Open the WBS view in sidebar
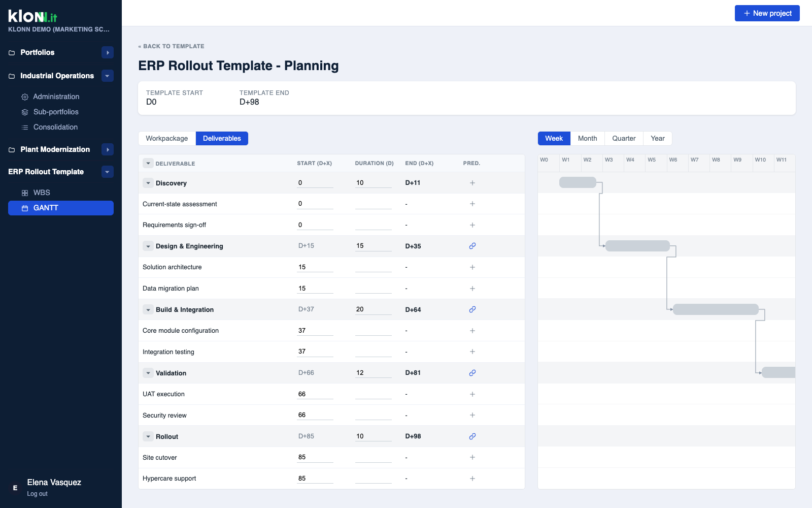The height and width of the screenshot is (508, 812). (61, 193)
